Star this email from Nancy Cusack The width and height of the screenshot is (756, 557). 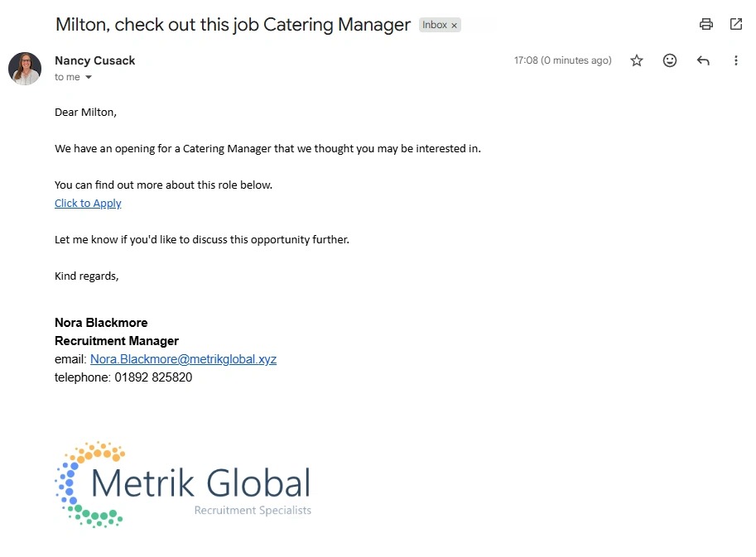pyautogui.click(x=637, y=60)
